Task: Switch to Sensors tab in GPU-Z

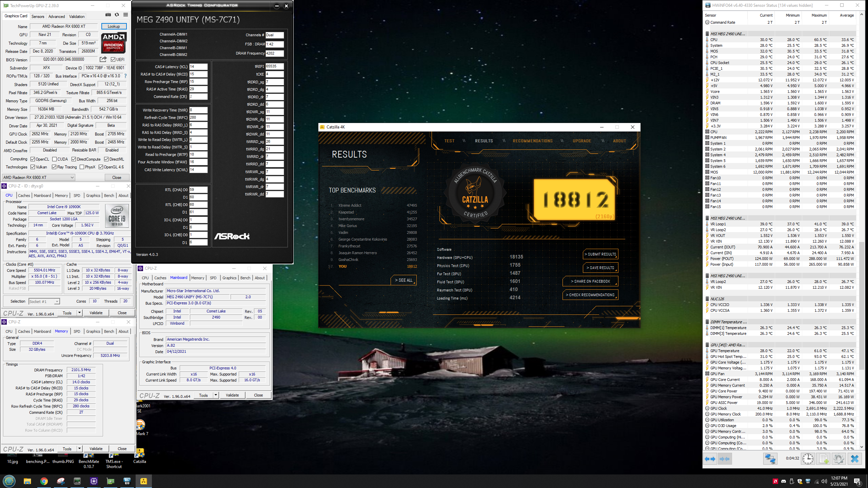Action: click(38, 16)
